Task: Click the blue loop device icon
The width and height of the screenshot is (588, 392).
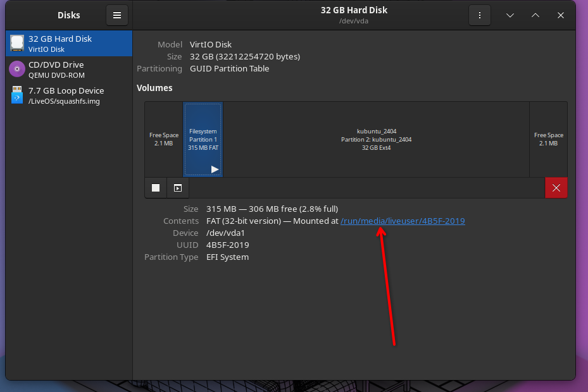Action: coord(17,95)
